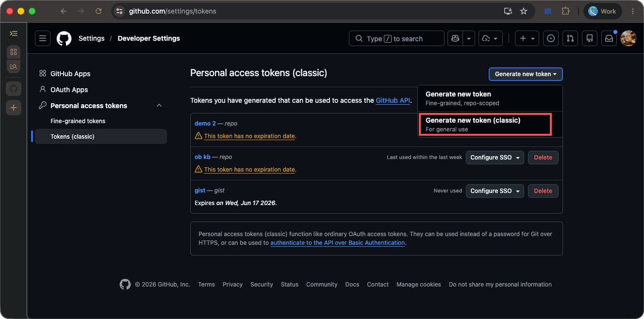The height and width of the screenshot is (319, 644).
Task: Collapse the Personal access tokens section
Action: point(159,106)
